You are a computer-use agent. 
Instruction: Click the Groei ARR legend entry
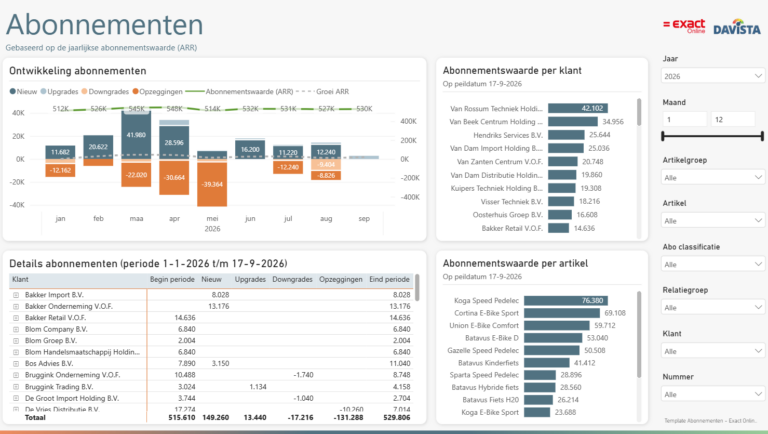(323, 92)
